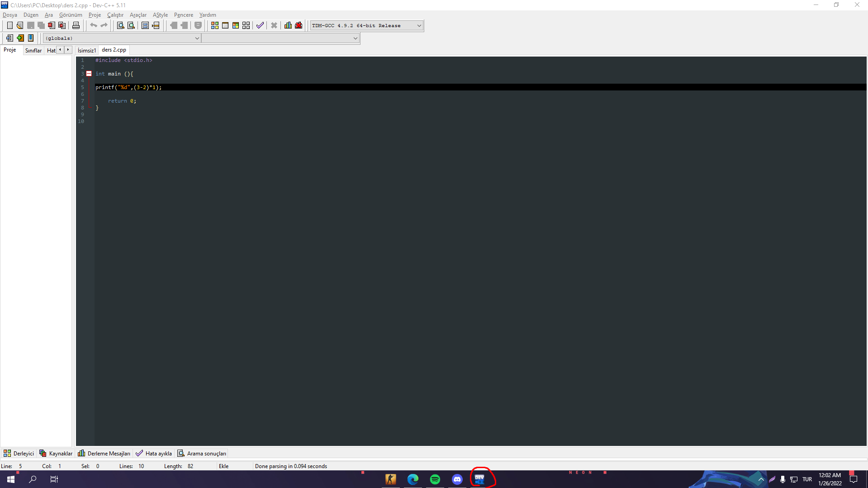Click the Print icon

[76, 25]
